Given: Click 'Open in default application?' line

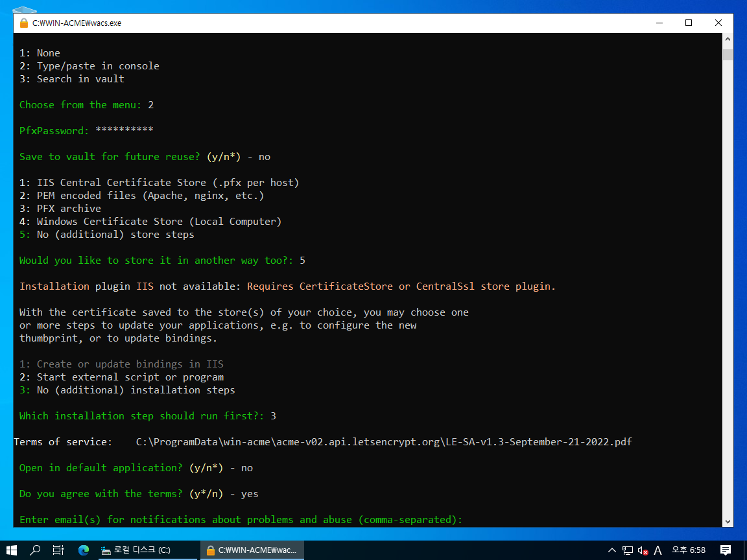Looking at the screenshot, I should (x=136, y=467).
